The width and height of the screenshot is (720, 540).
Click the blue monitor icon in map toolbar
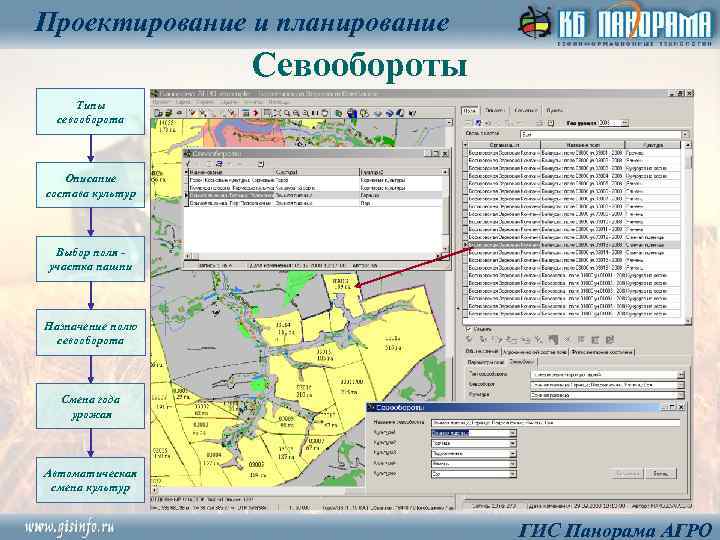[x=352, y=112]
